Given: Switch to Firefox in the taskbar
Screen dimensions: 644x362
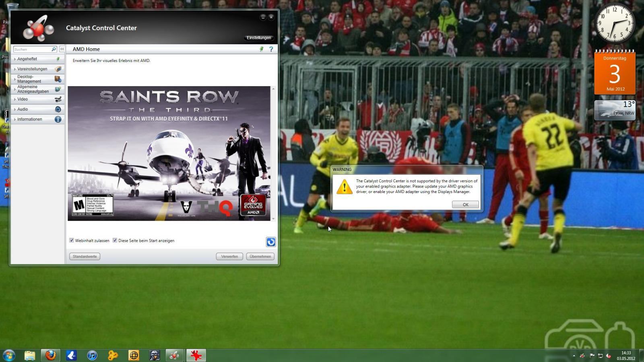Looking at the screenshot, I should pos(50,355).
